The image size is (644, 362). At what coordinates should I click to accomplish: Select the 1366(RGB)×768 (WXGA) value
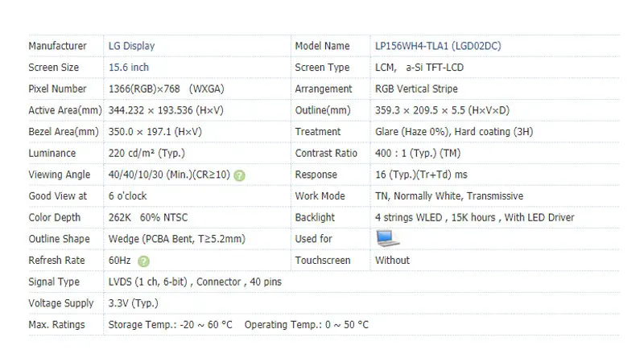pos(166,88)
